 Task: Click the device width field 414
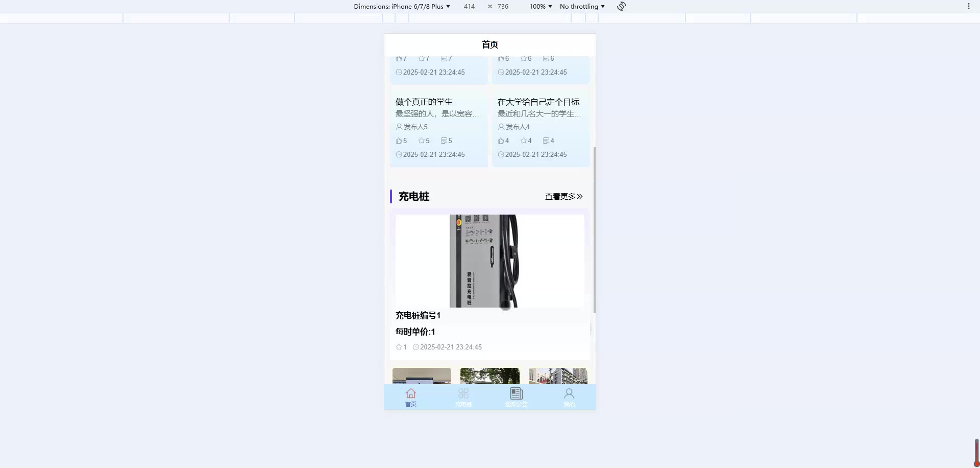(469, 6)
